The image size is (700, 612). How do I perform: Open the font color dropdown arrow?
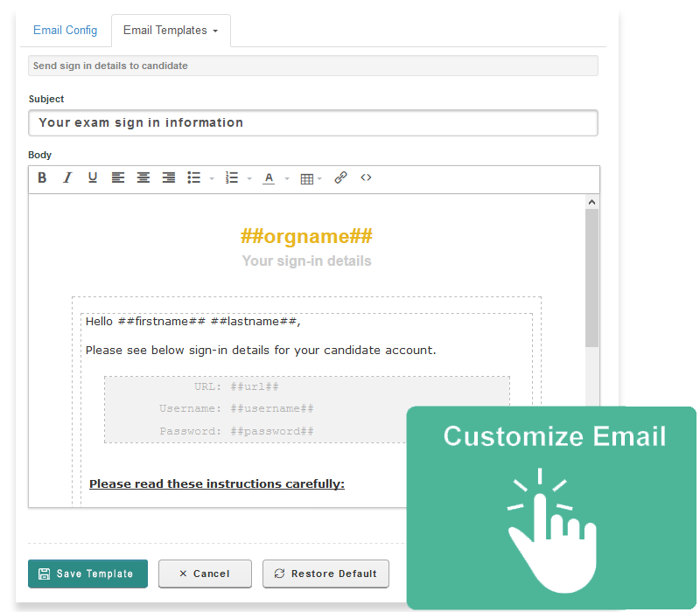point(287,178)
